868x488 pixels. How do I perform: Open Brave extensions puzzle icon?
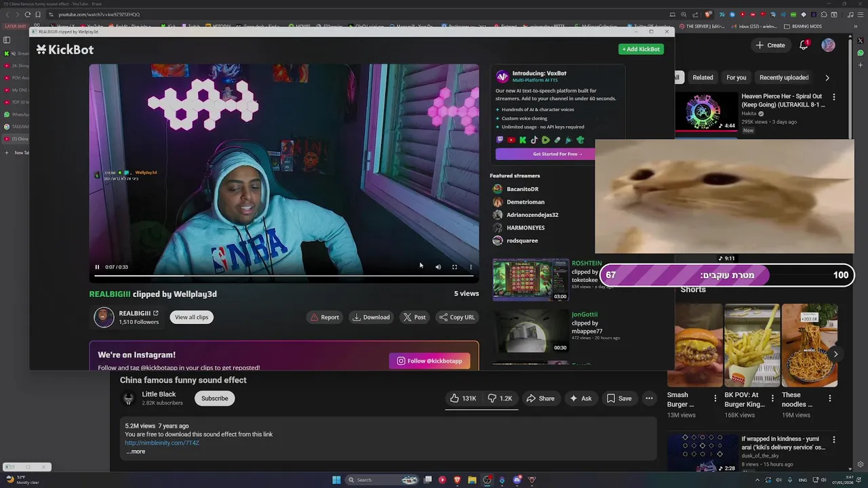coord(824,14)
